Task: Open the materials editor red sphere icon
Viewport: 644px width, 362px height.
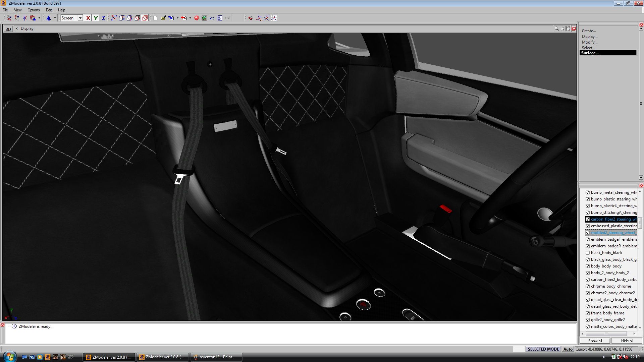Action: click(197, 18)
